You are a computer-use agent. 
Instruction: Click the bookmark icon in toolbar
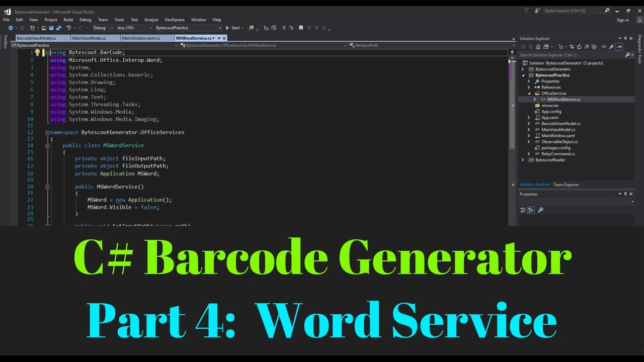point(300,28)
